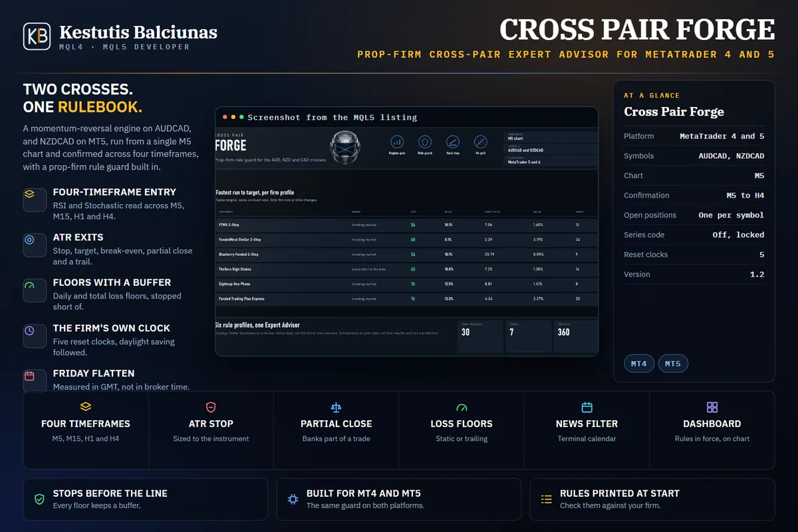Click the red dot in the screenshot title bar
Image resolution: width=798 pixels, height=532 pixels.
(225, 117)
